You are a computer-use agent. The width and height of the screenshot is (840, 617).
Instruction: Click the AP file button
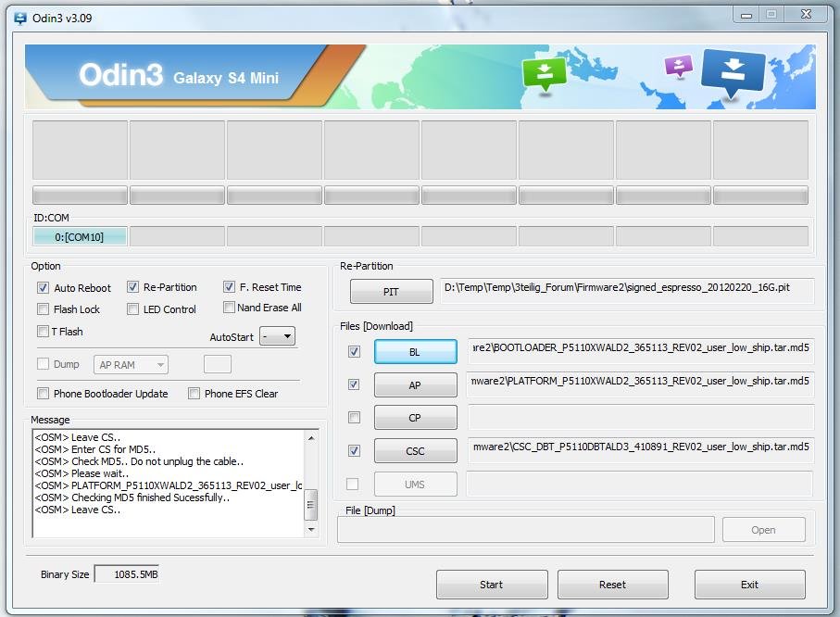tap(415, 384)
